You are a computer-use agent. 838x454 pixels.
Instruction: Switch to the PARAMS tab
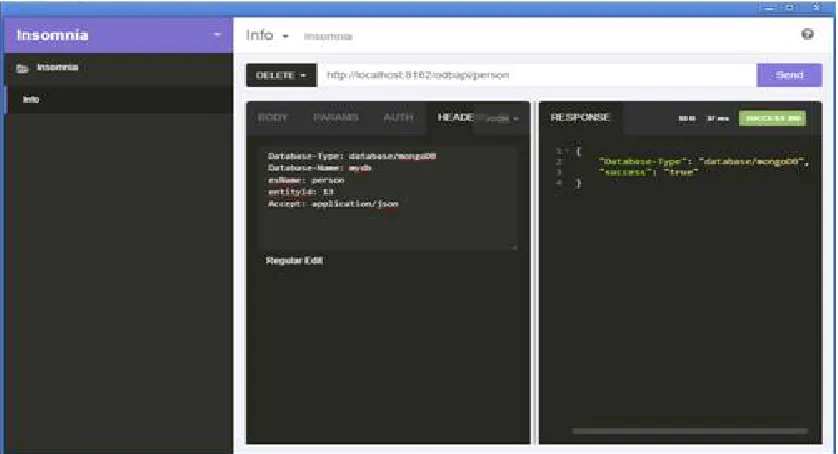(336, 117)
